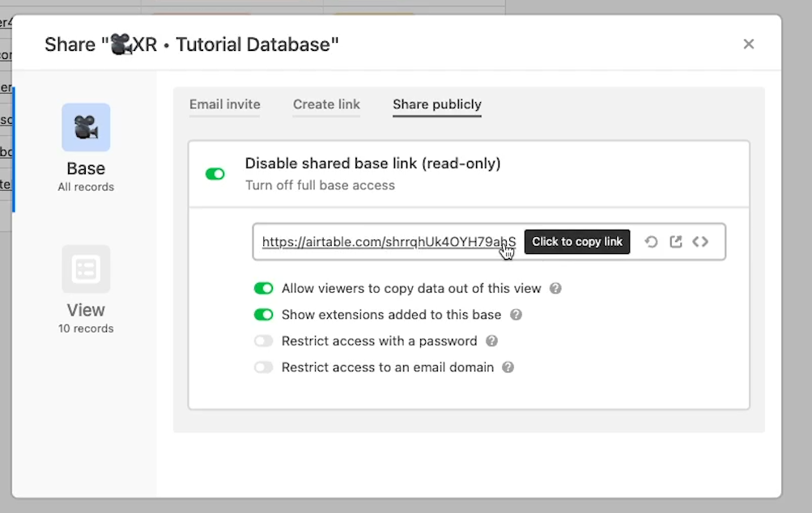Click help icon beside password restriction
Image resolution: width=812 pixels, height=513 pixels.
[x=491, y=341]
